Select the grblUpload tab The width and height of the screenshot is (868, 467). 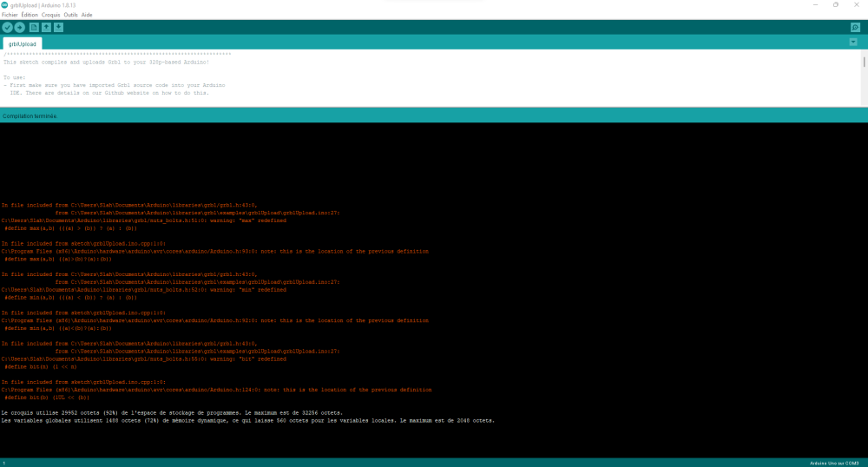(x=23, y=43)
